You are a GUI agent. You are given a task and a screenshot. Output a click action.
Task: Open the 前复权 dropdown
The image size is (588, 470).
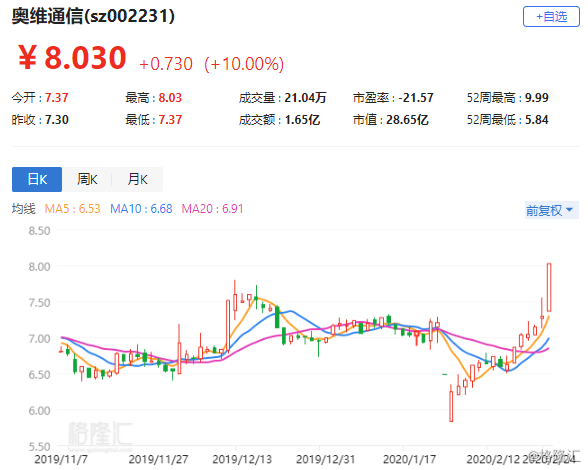[552, 210]
